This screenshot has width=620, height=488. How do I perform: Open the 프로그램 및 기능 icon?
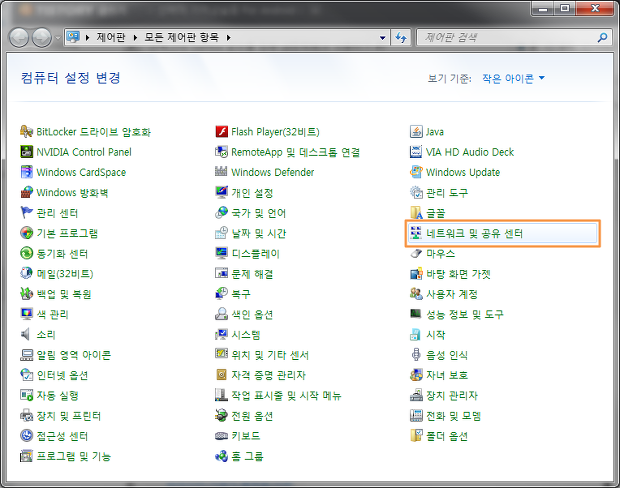tap(26, 456)
